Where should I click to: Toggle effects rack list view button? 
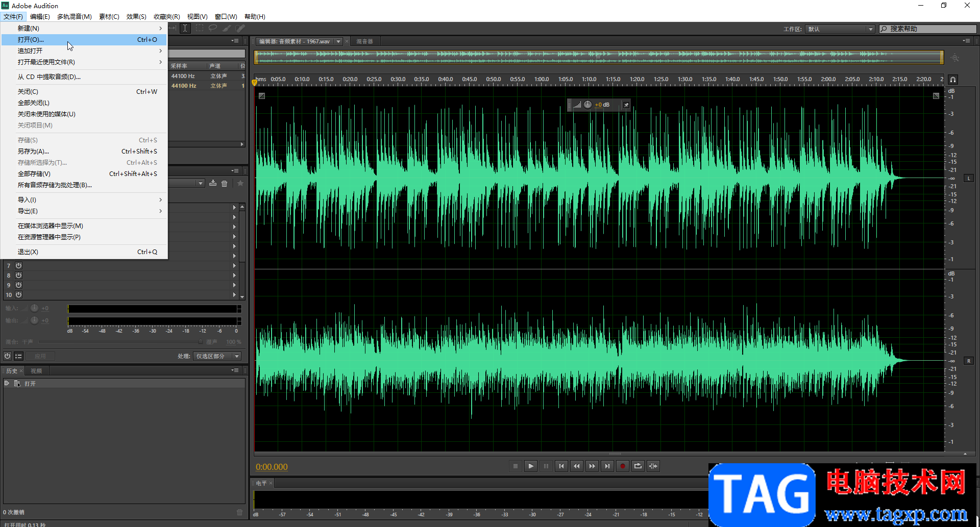[18, 356]
